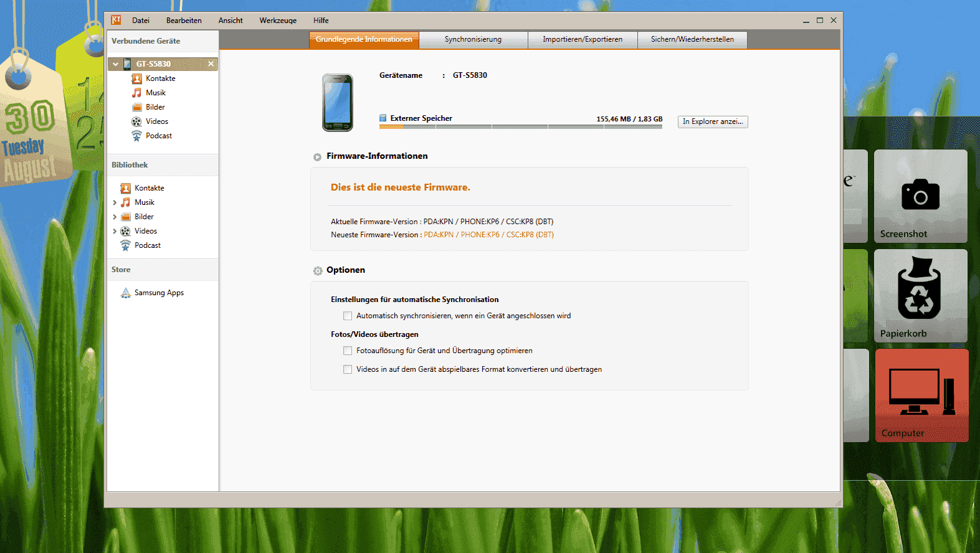The width and height of the screenshot is (980, 553).
Task: Open the Bearbeiten menu
Action: coord(184,21)
